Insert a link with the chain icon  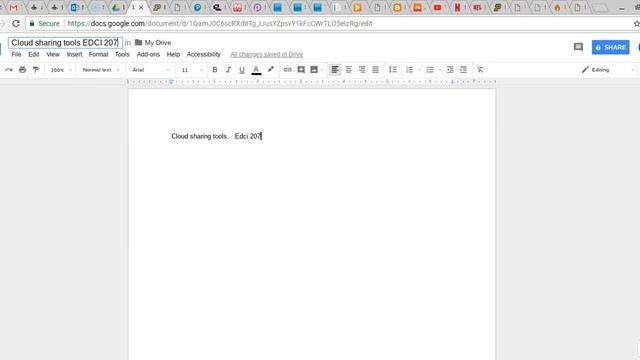click(287, 70)
